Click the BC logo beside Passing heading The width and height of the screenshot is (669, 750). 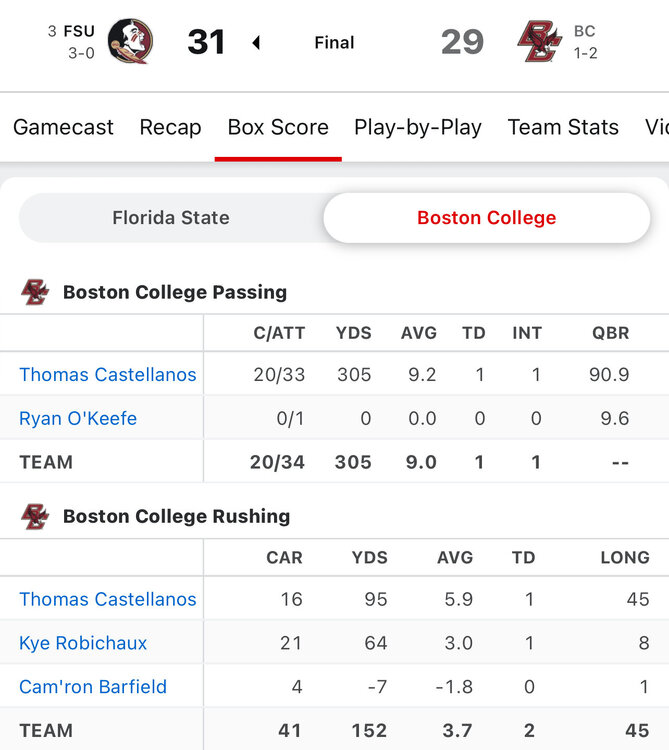(x=35, y=292)
